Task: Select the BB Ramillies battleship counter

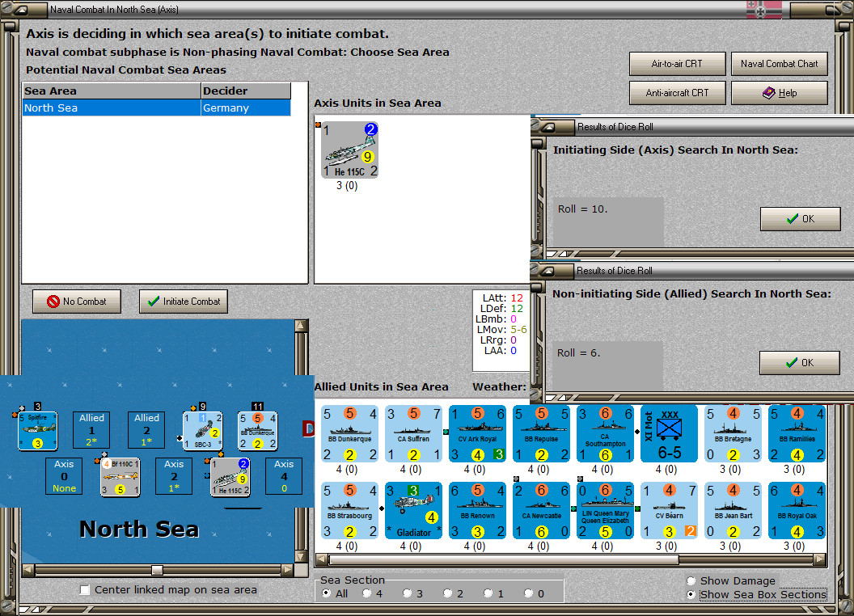Action: [x=797, y=433]
